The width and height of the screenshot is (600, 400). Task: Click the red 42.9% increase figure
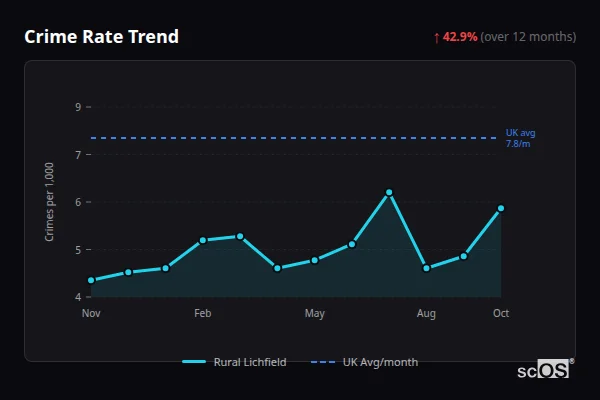tap(460, 37)
